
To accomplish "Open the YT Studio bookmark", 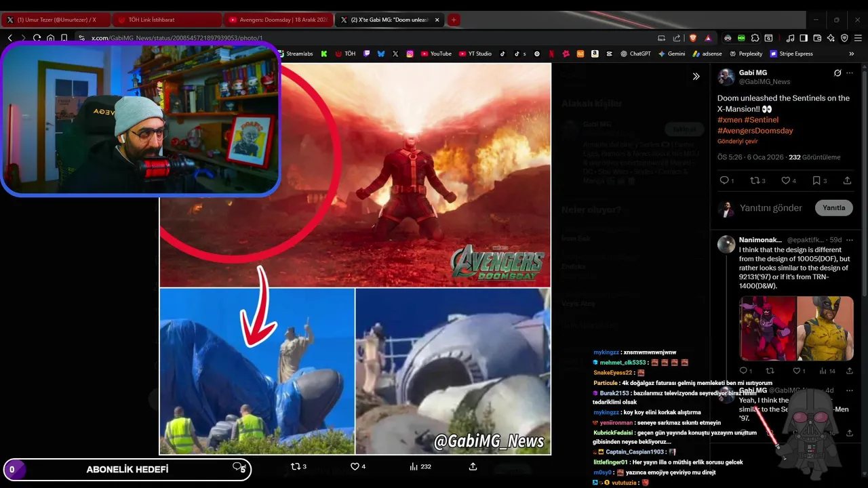I will 475,54.
